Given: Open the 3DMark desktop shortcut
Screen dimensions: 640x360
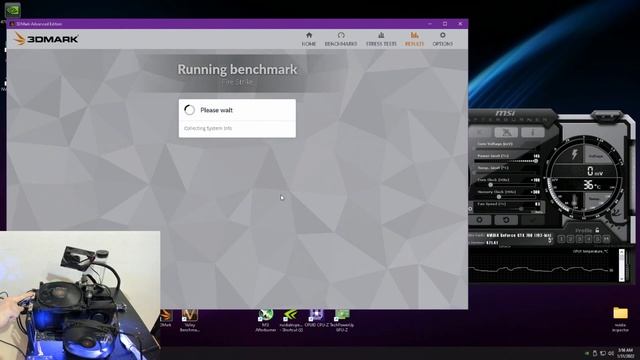Looking at the screenshot, I should [x=166, y=318].
